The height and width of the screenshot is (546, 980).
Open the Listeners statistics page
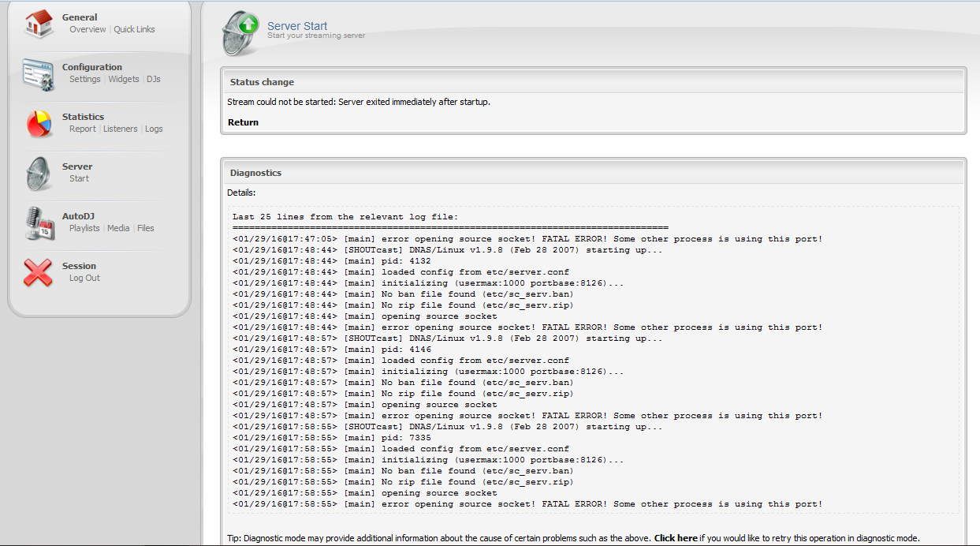point(121,129)
